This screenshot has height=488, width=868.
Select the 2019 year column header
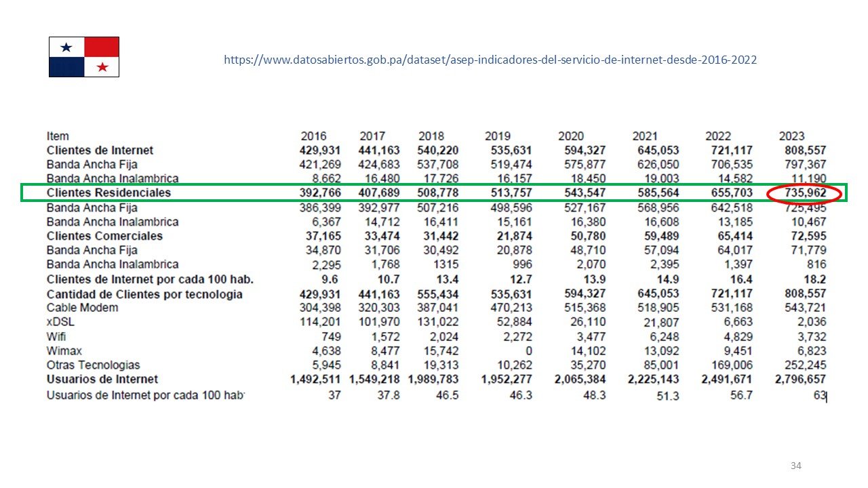498,136
